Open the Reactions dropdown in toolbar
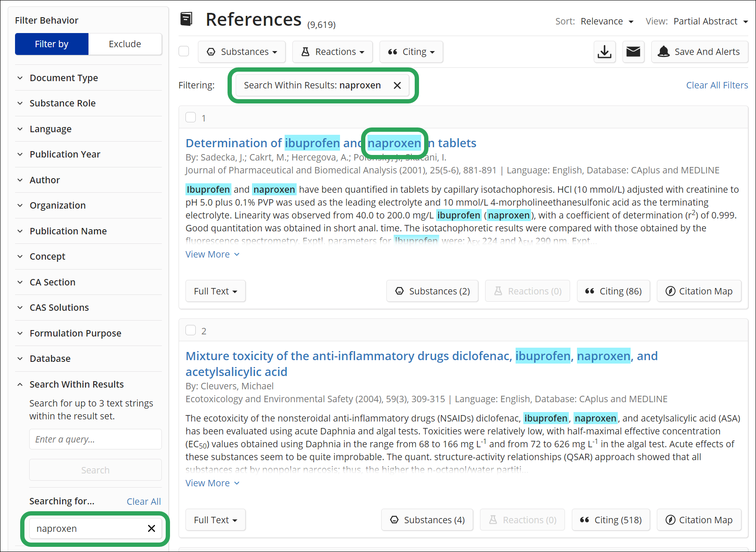 tap(333, 52)
